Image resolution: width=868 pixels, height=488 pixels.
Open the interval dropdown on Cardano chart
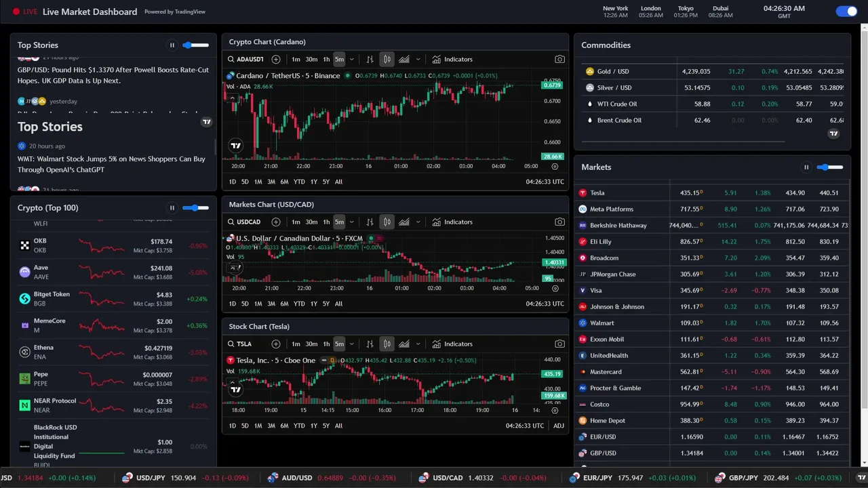[x=351, y=60]
